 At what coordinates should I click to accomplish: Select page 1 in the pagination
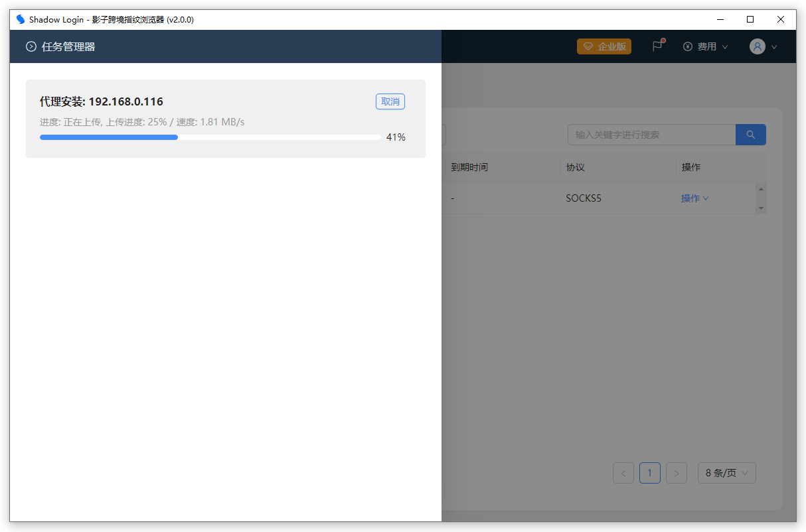click(650, 473)
